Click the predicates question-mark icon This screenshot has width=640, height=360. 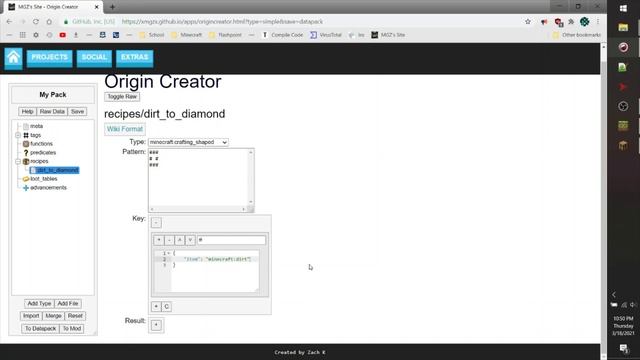point(26,153)
